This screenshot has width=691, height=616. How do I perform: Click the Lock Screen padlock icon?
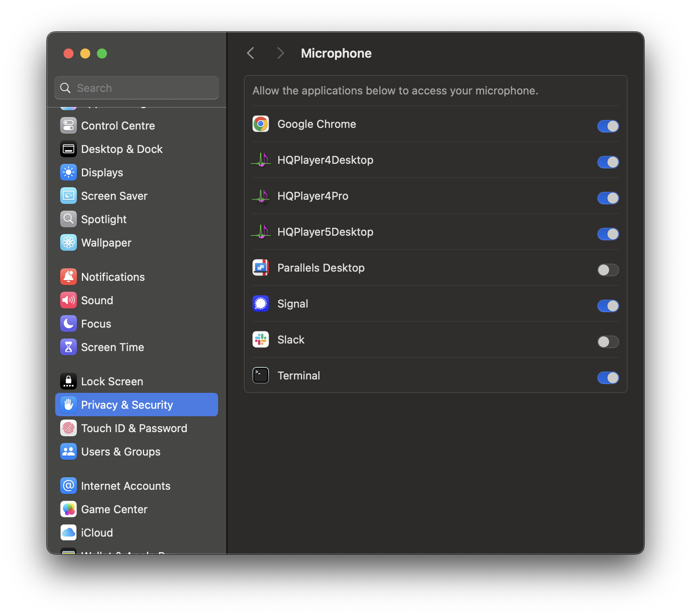pos(69,381)
